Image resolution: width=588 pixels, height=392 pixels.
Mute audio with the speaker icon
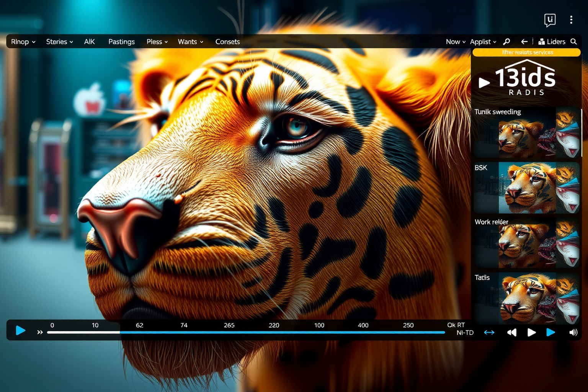(x=573, y=332)
